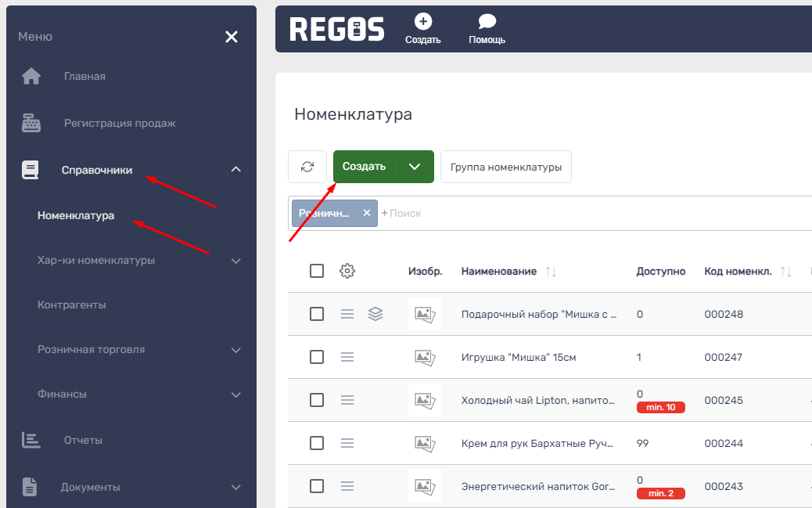Click the Создать plus icon in header

coord(422,22)
